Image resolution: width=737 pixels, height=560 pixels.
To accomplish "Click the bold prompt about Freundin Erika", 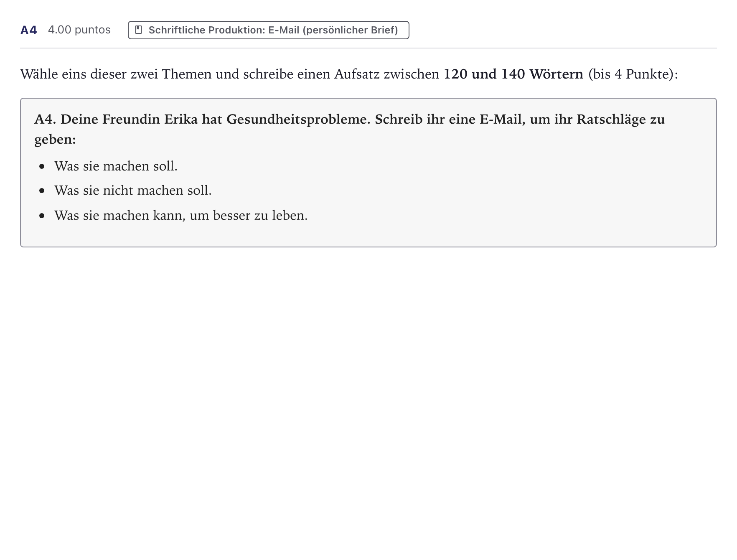I will pos(350,129).
